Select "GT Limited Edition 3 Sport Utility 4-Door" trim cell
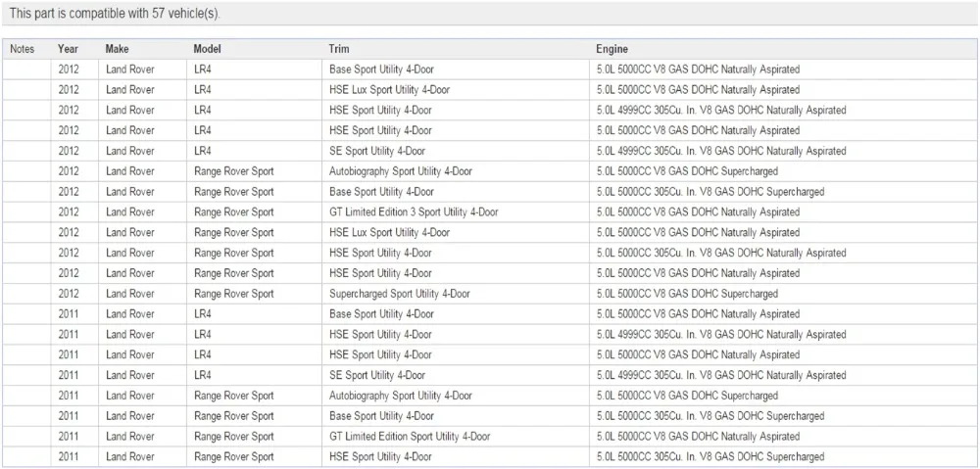Screen dimensions: 980x469 (x=414, y=212)
